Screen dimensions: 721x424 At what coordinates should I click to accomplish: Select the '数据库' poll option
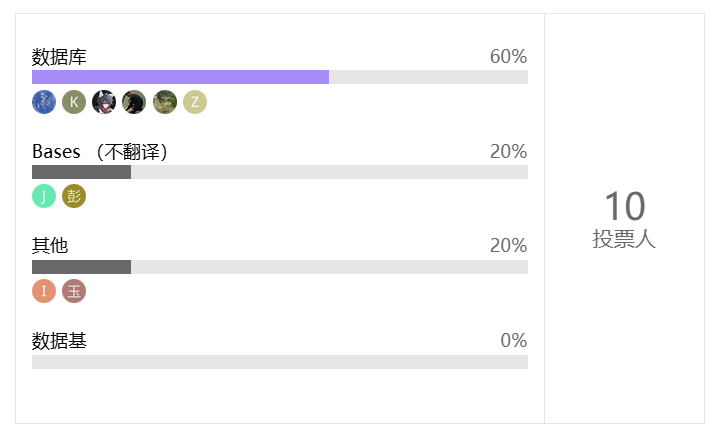click(60, 57)
